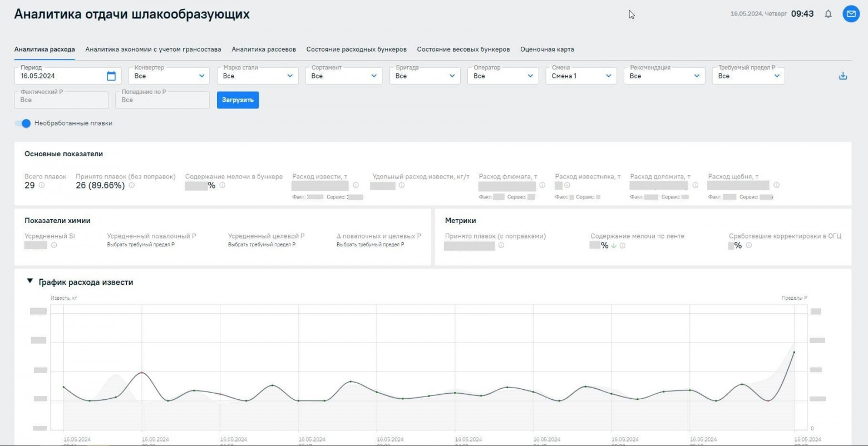
Task: Click info icon next to Содержание мелочи в бункере
Action: pyautogui.click(x=223, y=185)
